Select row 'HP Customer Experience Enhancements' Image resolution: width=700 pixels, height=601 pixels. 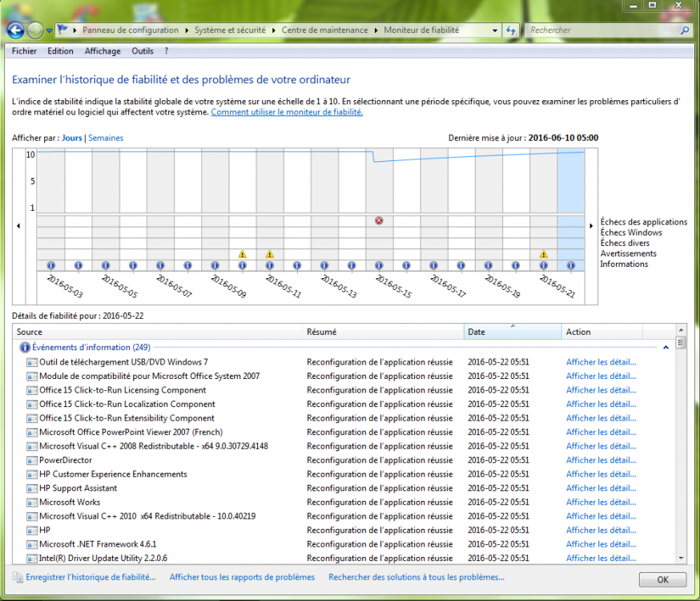point(344,474)
